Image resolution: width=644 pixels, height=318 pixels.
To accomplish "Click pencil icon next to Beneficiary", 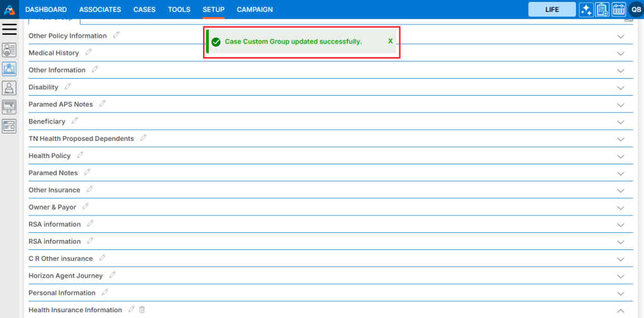I will point(75,121).
